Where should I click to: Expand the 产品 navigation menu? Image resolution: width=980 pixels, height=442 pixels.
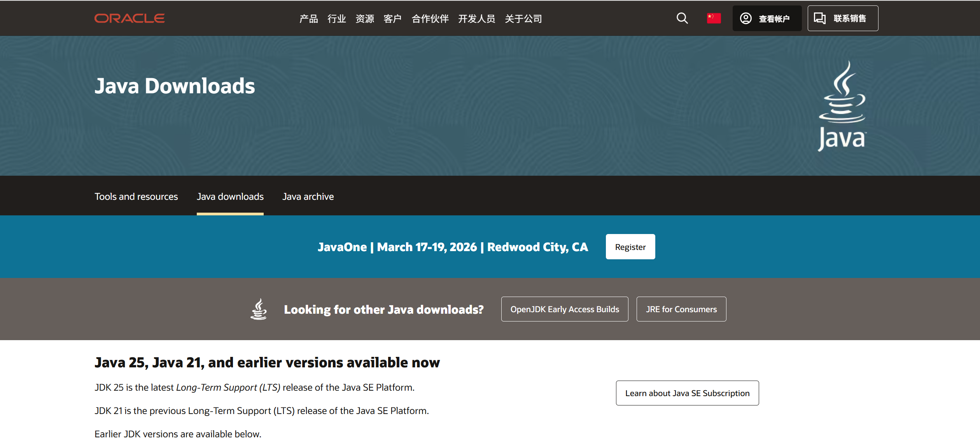tap(309, 19)
